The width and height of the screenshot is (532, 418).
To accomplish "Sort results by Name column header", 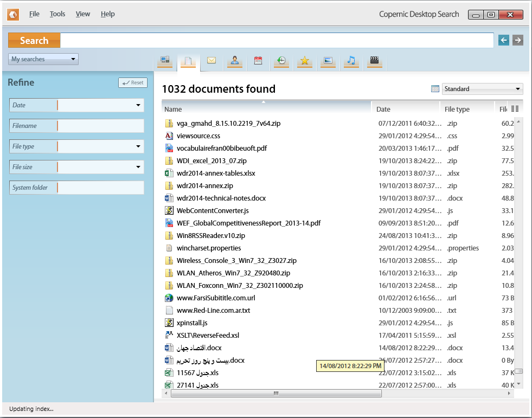I will coord(266,110).
